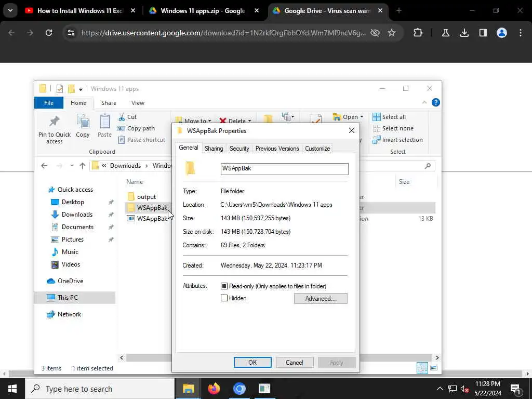Image resolution: width=532 pixels, height=399 pixels.
Task: Click the Paste icon in ribbon
Action: 104,122
